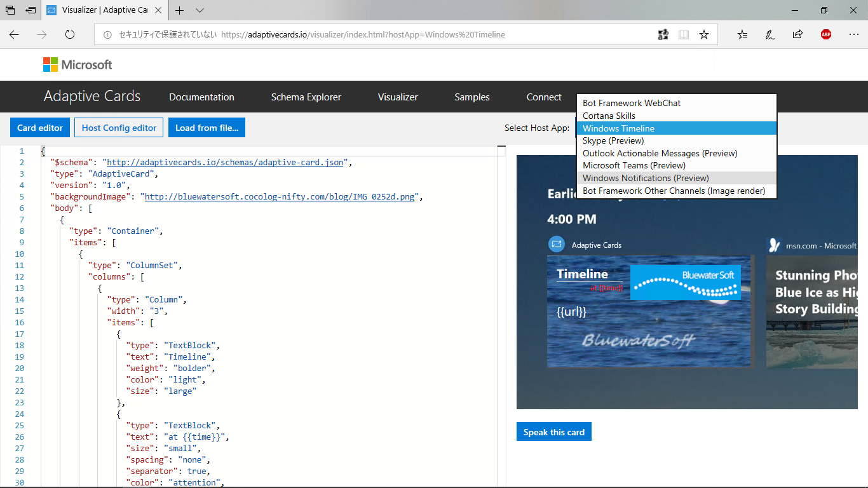Open the ABP adblock extension
Viewport: 868px width, 488px height.
tap(826, 34)
